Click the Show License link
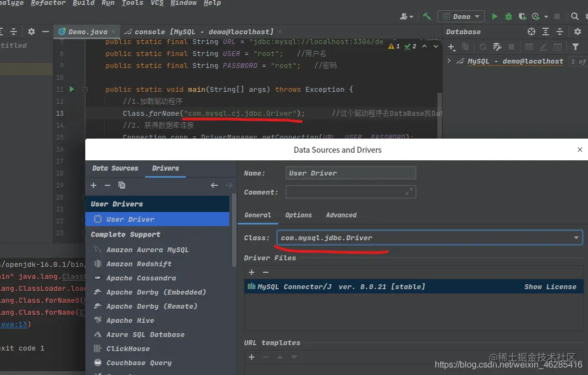The image size is (588, 375). pyautogui.click(x=550, y=286)
